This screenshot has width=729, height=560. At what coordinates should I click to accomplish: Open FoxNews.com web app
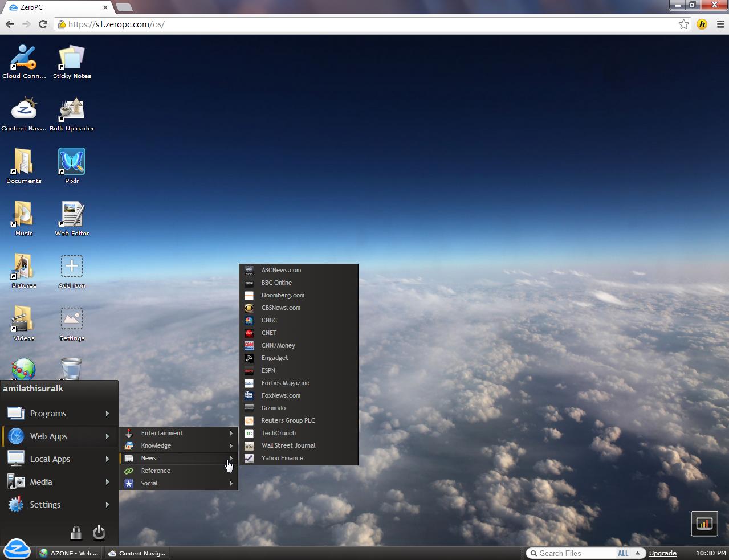coord(299,395)
